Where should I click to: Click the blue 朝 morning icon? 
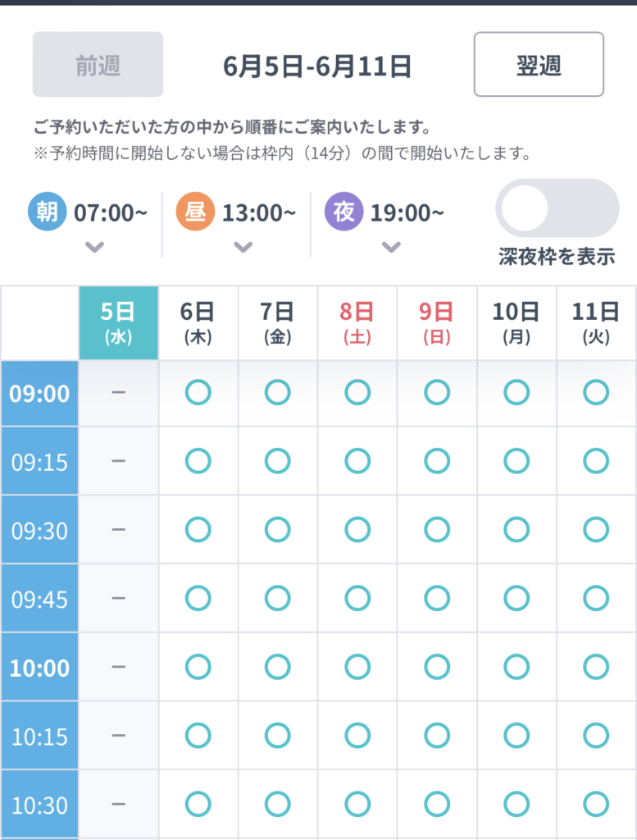(x=48, y=212)
